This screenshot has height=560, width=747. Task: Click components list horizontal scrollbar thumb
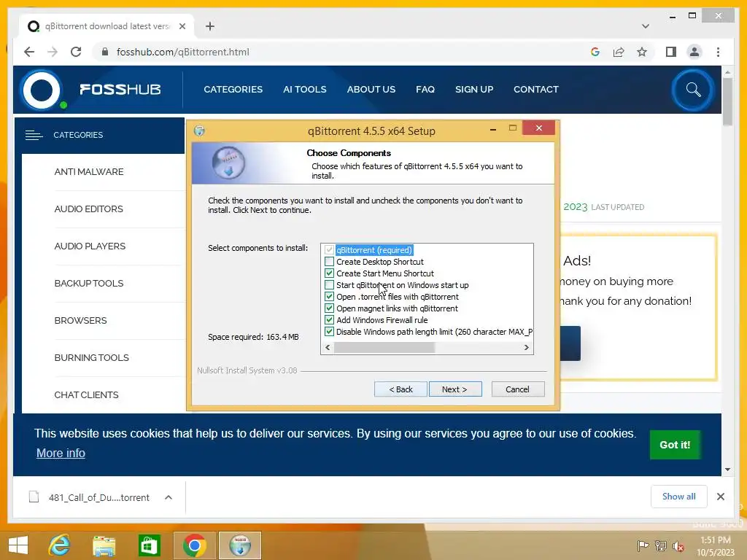coord(384,348)
